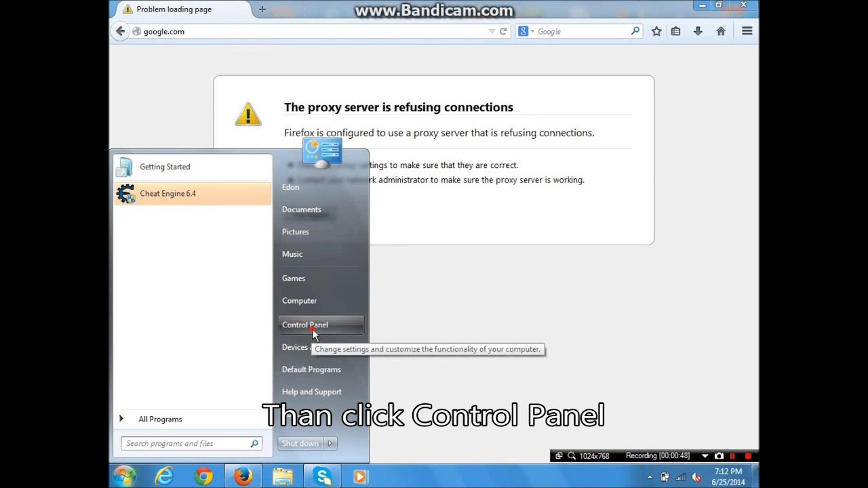Click the Search programs and files box

click(x=191, y=443)
